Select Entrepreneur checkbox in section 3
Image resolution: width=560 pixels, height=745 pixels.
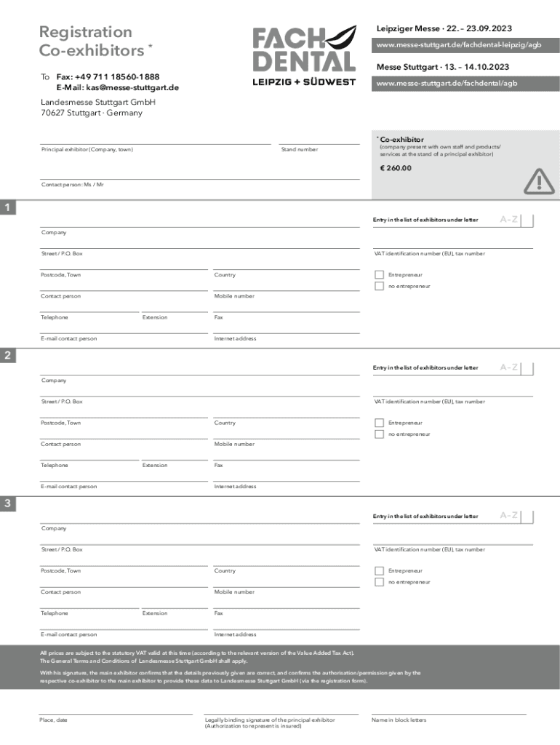click(379, 571)
